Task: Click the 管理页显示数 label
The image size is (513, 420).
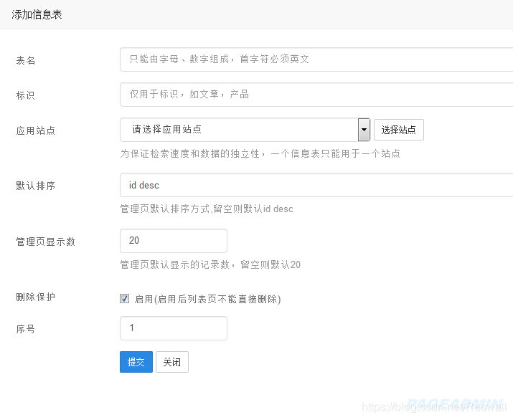Action: [45, 242]
